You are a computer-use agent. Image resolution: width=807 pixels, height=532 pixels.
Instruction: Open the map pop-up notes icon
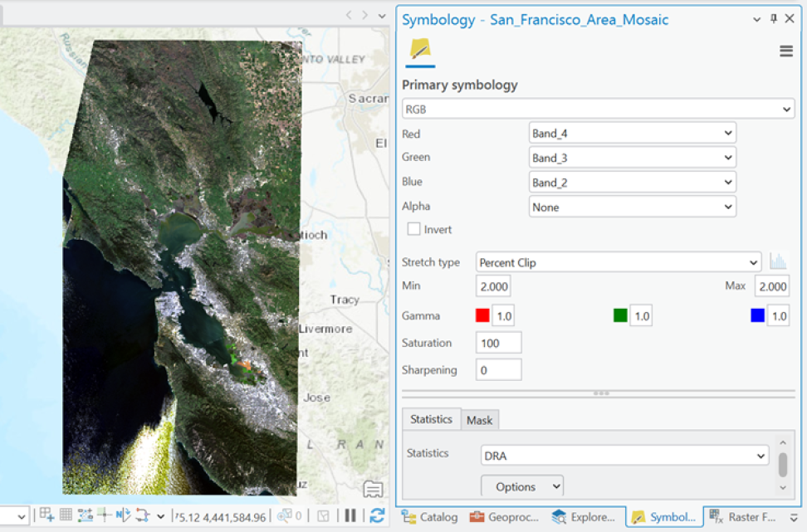click(373, 489)
